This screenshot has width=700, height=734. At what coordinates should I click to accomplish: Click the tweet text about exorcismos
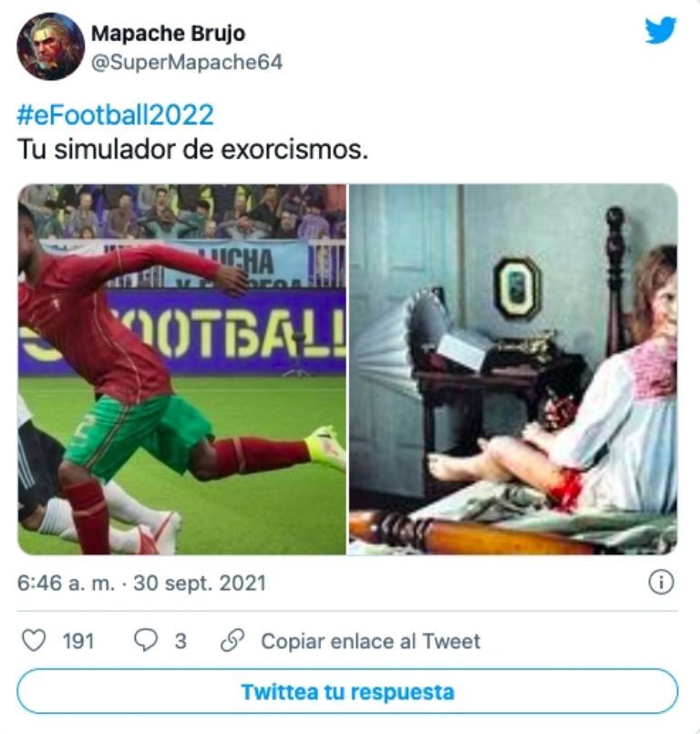click(x=193, y=150)
